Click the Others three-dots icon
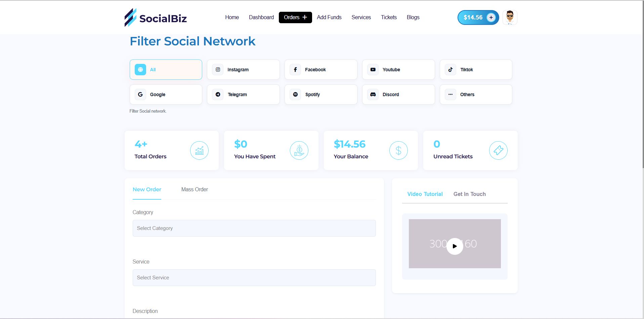This screenshot has width=644, height=319. pos(450,94)
